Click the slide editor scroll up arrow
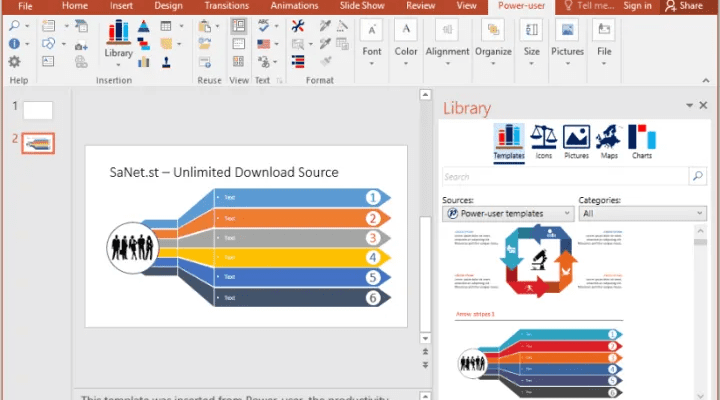 point(425,95)
